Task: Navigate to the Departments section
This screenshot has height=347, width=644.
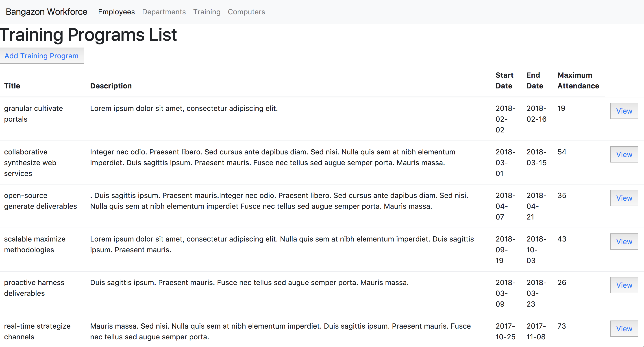Action: coord(164,12)
